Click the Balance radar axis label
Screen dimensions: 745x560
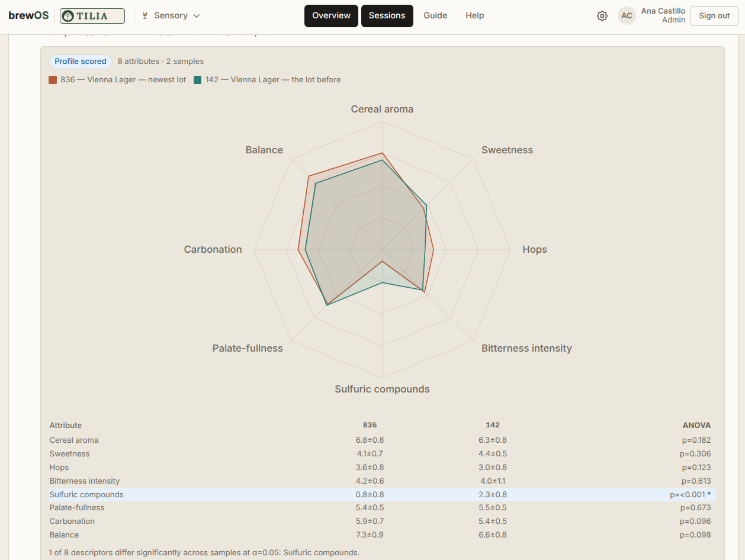264,150
